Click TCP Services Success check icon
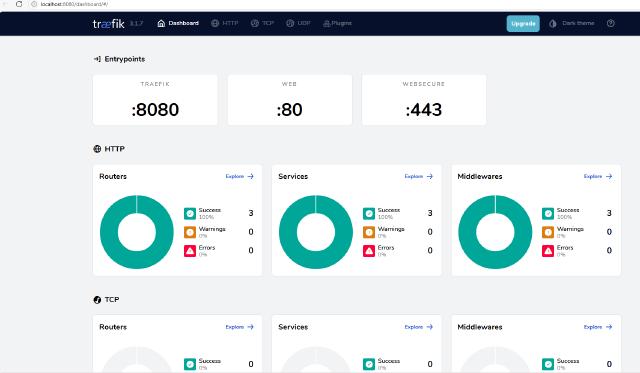The width and height of the screenshot is (640, 373). pyautogui.click(x=369, y=364)
